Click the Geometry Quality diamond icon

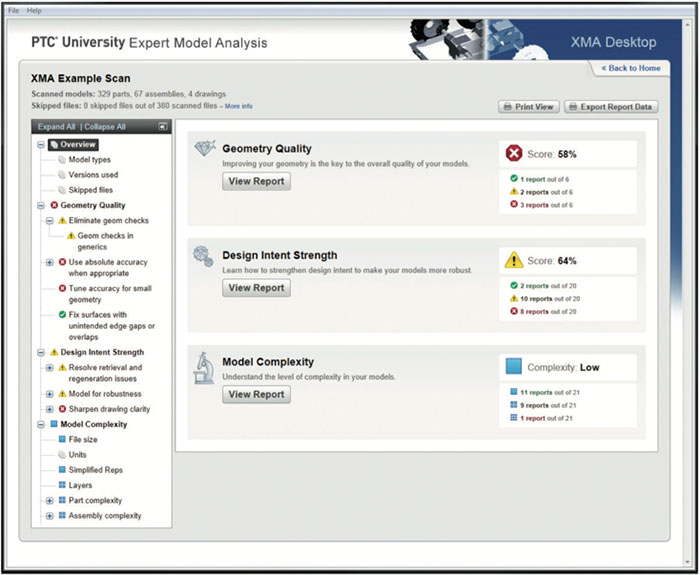204,148
